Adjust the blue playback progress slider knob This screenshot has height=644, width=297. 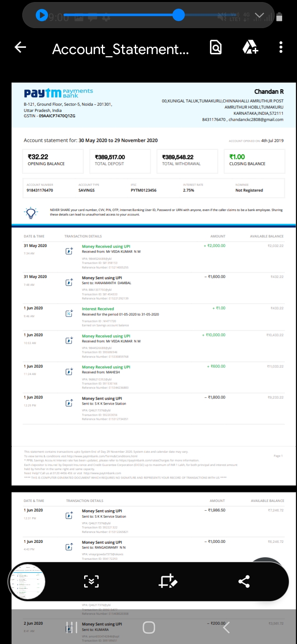coord(178,15)
